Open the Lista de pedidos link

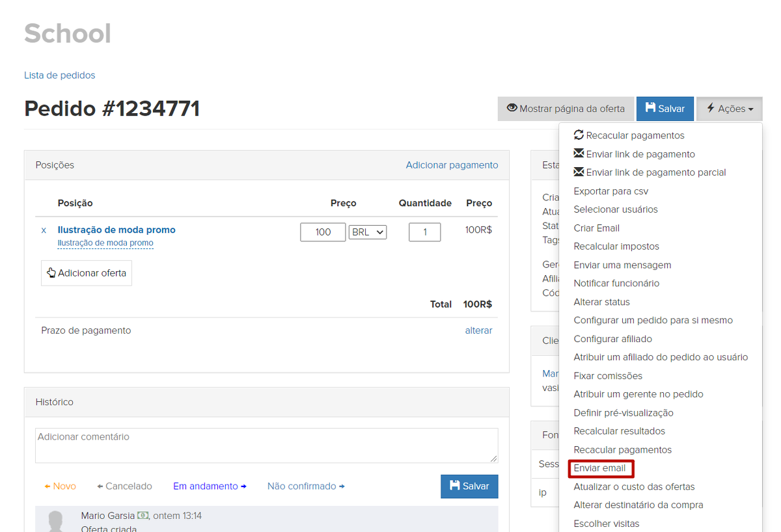pyautogui.click(x=60, y=75)
